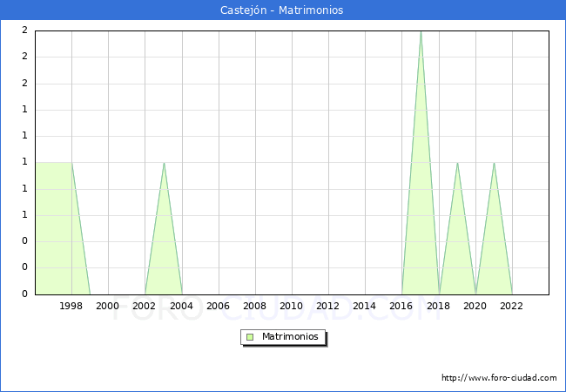Click the 2014 x-axis label
566x392 pixels.
point(365,306)
